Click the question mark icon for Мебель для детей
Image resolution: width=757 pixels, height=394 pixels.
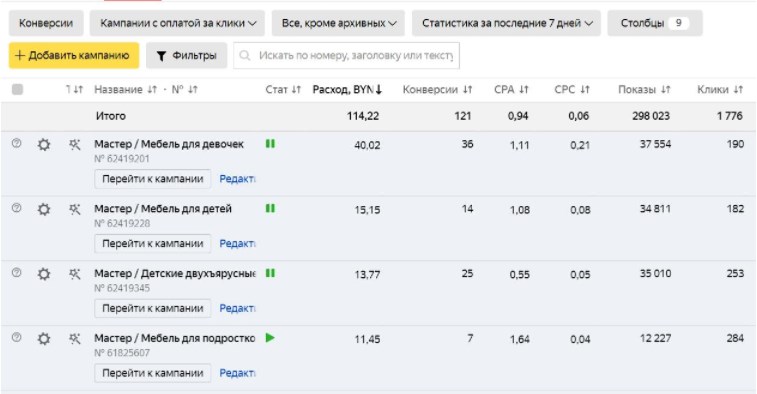point(16,208)
